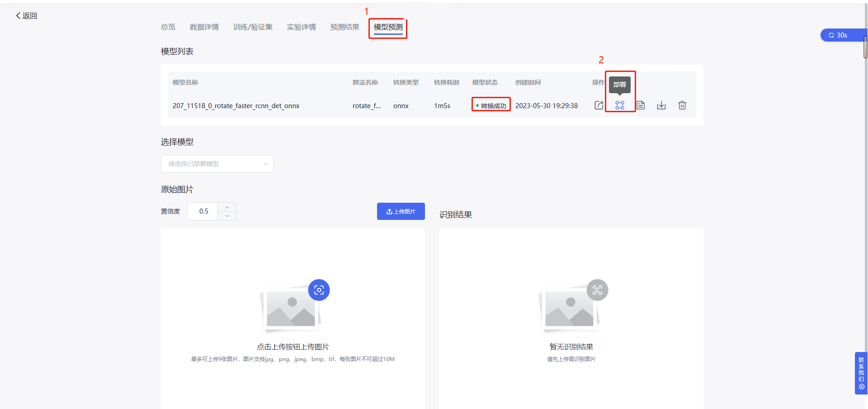
Task: Click the 暂无识别结果 message
Action: click(x=571, y=347)
